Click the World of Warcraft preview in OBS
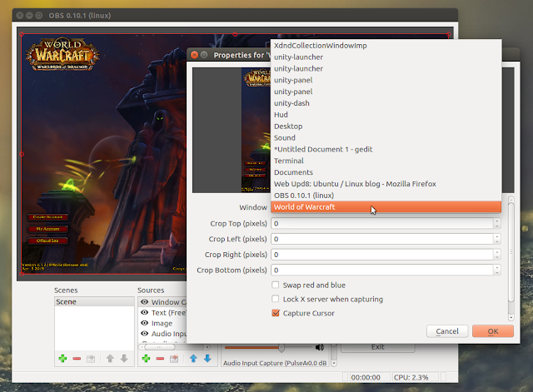Viewport: 533px width, 392px height. tap(103, 154)
